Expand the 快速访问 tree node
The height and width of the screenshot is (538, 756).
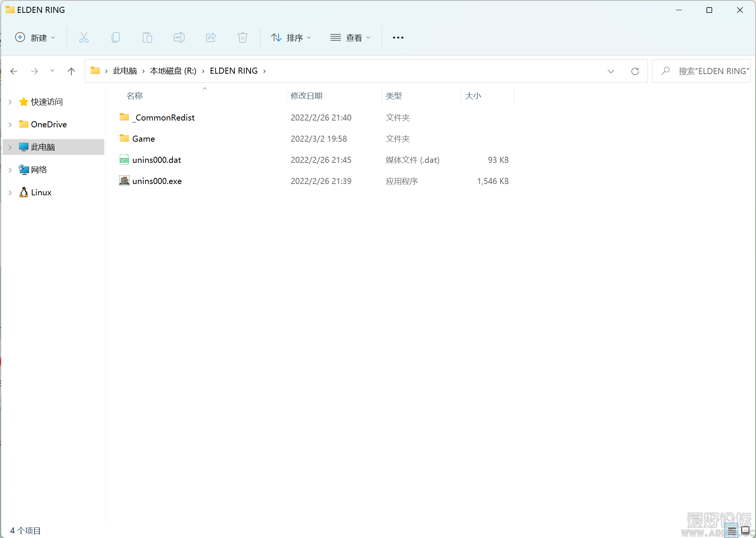click(10, 102)
